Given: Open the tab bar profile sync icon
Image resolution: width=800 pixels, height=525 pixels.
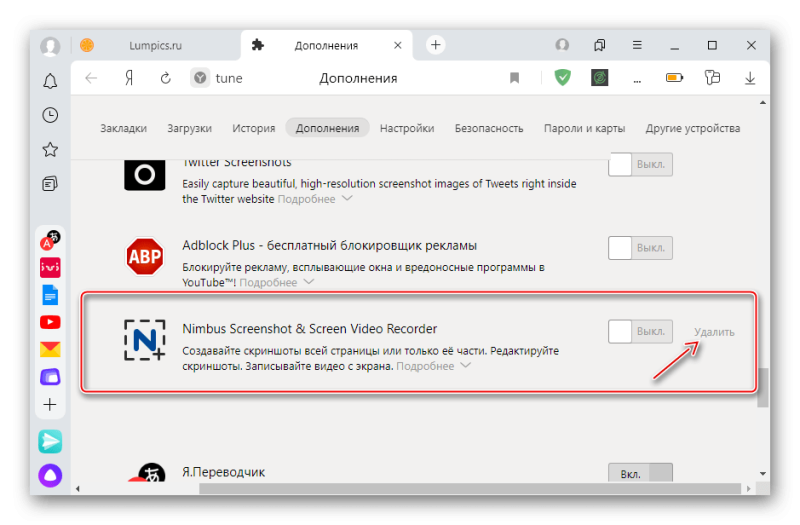Looking at the screenshot, I should point(562,45).
